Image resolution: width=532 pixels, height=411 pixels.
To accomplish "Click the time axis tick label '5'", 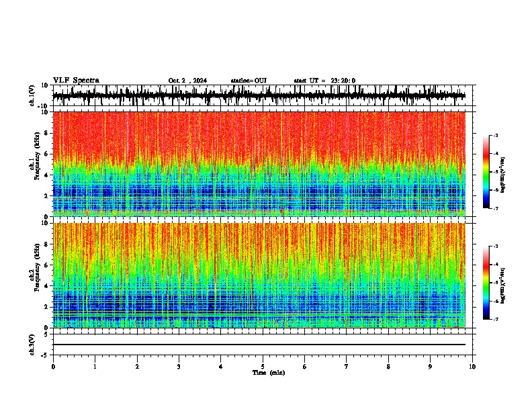I will click(x=263, y=367).
